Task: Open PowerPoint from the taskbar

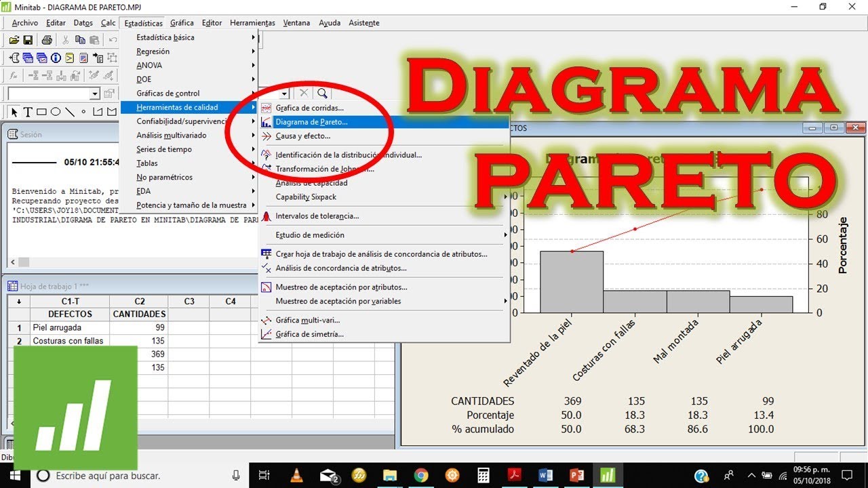Action: pos(577,476)
